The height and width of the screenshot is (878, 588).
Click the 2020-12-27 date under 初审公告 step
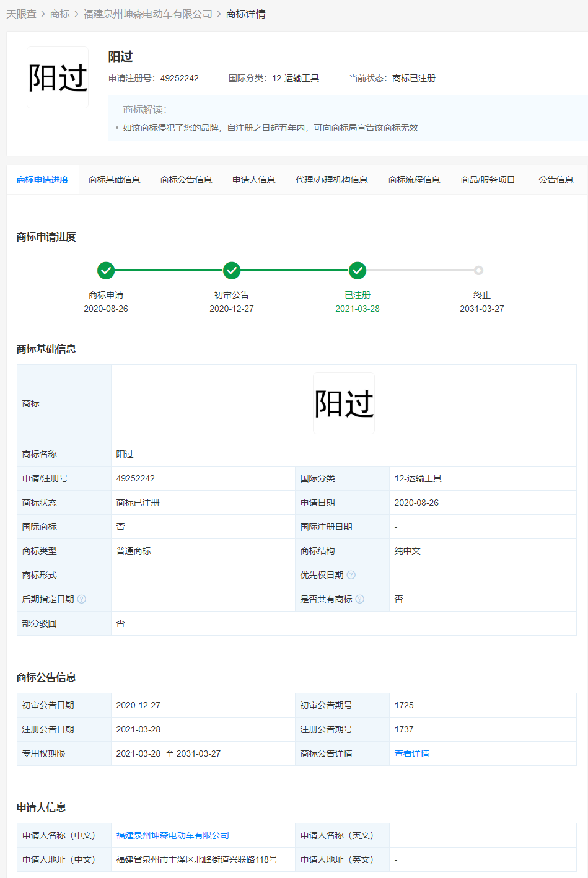[232, 309]
